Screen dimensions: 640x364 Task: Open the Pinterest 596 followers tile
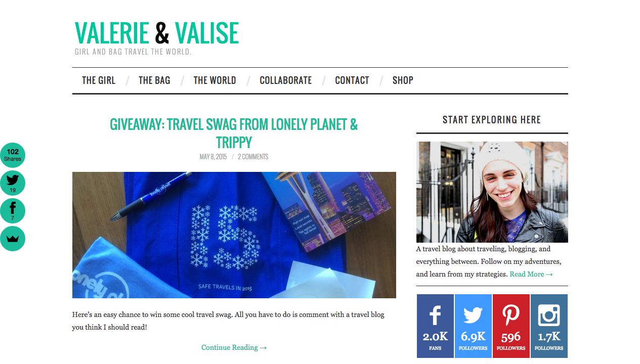coord(511,326)
